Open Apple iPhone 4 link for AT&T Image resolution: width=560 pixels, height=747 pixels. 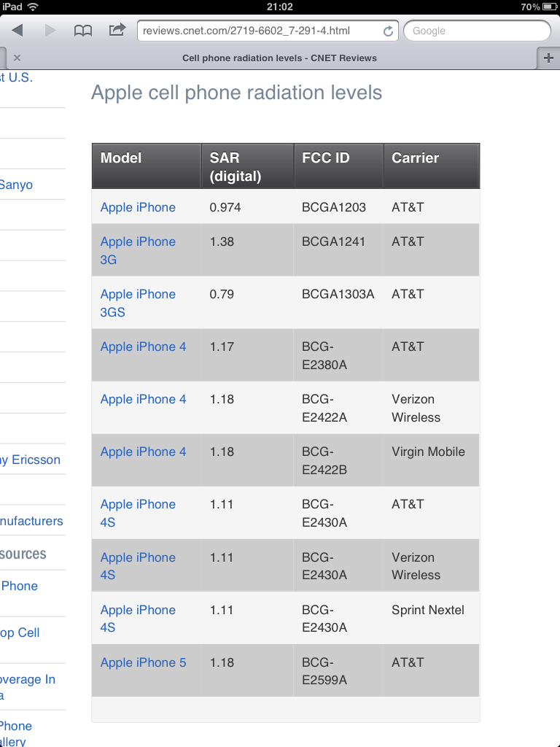[x=144, y=347]
